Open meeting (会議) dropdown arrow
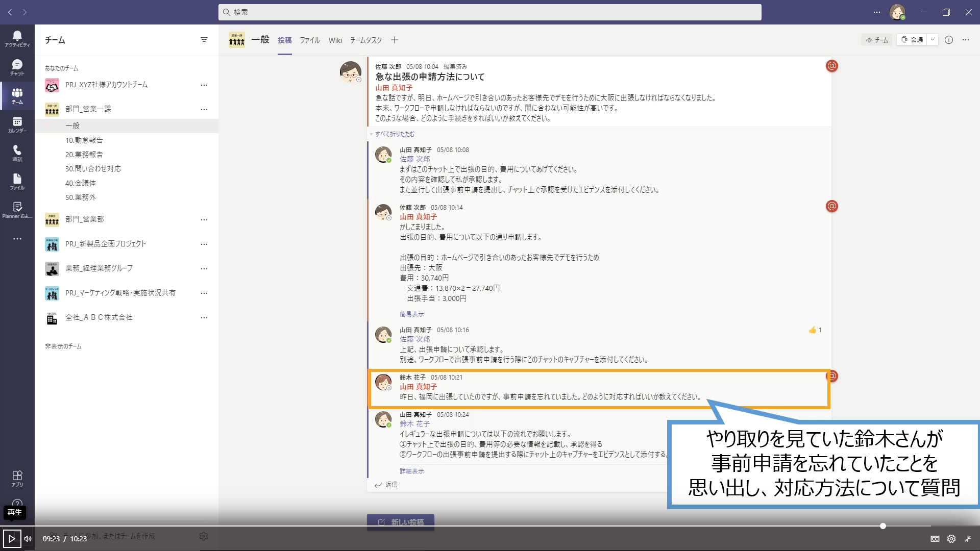The width and height of the screenshot is (980, 551). point(933,40)
